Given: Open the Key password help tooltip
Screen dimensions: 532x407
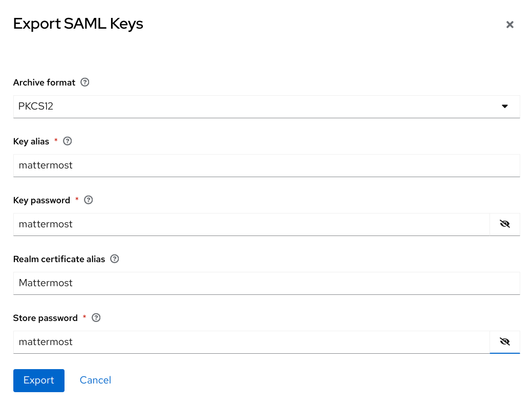Looking at the screenshot, I should [88, 200].
